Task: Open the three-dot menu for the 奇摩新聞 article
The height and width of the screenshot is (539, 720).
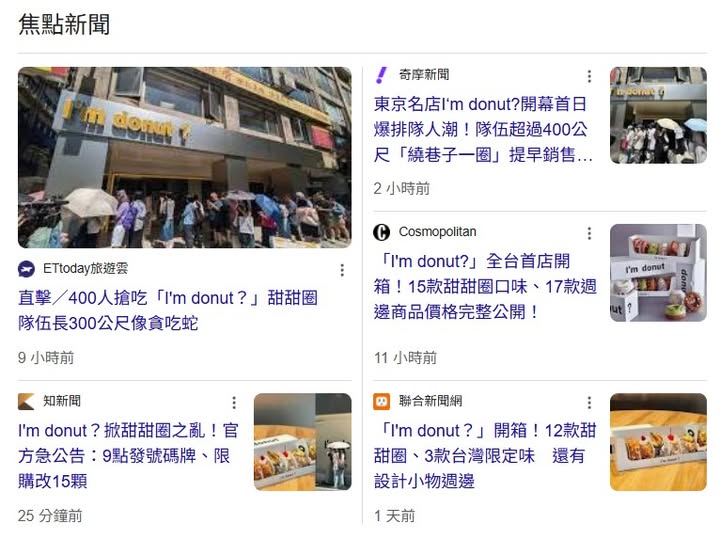Action: [x=589, y=76]
